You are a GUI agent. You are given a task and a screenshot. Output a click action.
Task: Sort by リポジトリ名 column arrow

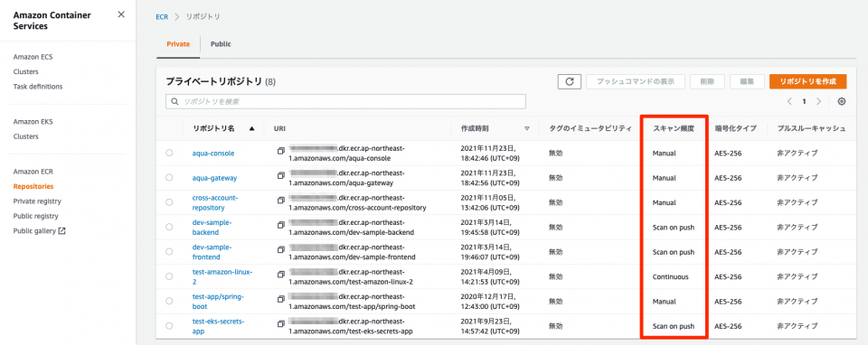(x=252, y=128)
